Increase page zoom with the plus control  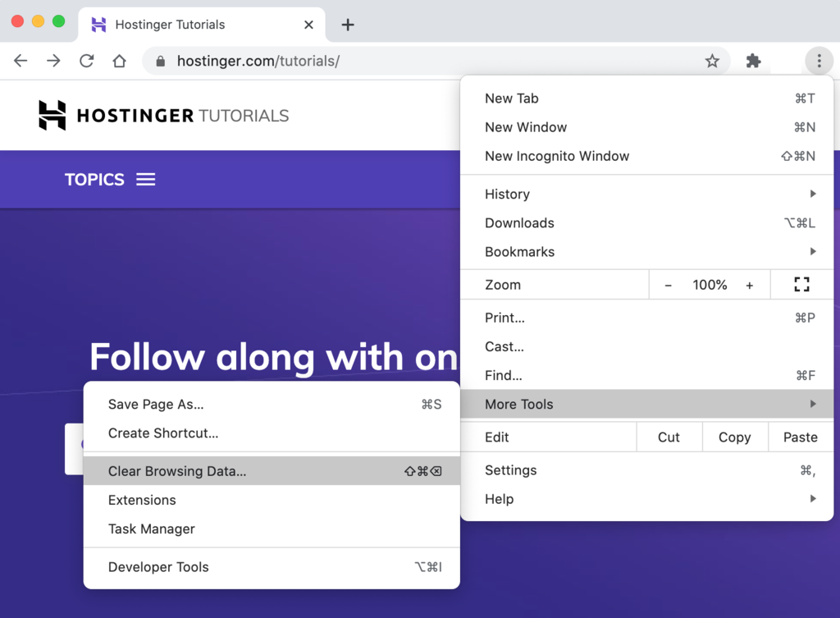(x=749, y=284)
